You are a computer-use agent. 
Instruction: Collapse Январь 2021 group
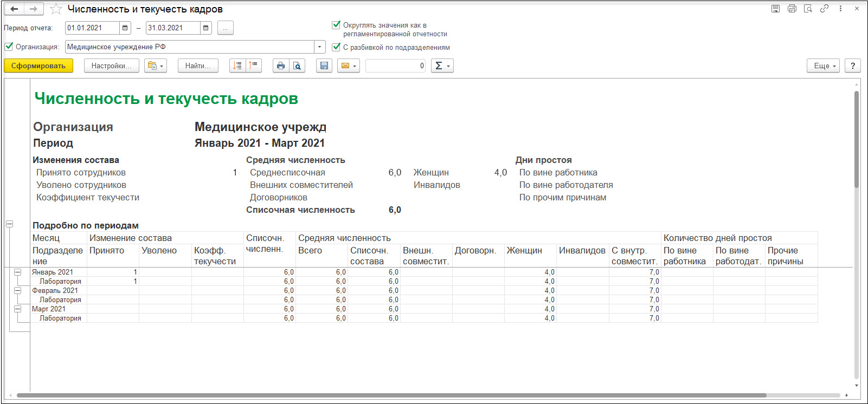[17, 272]
